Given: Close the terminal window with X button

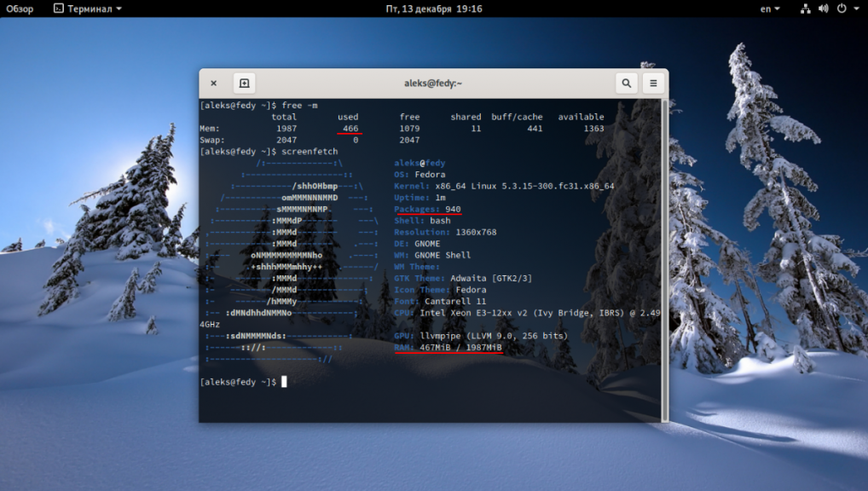Looking at the screenshot, I should tap(213, 84).
